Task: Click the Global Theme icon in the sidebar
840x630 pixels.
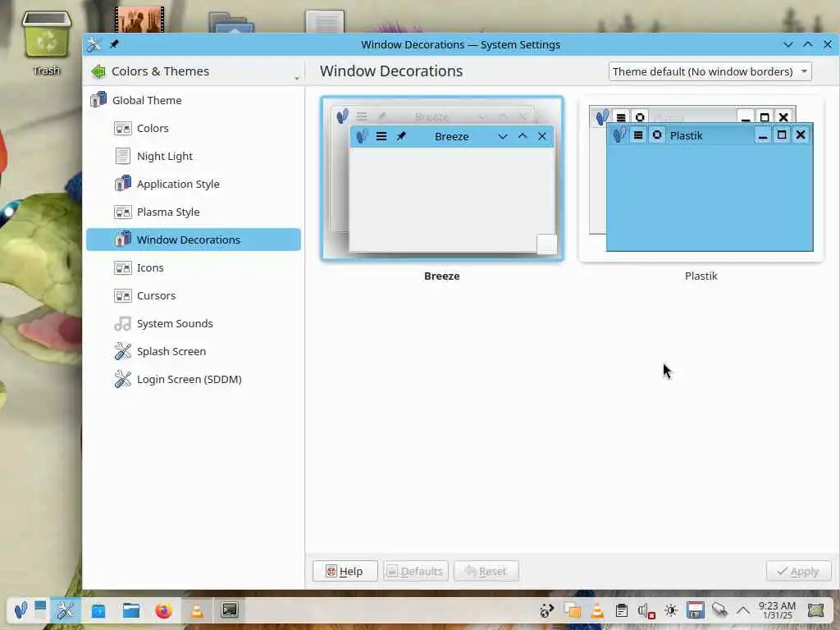Action: [x=98, y=99]
